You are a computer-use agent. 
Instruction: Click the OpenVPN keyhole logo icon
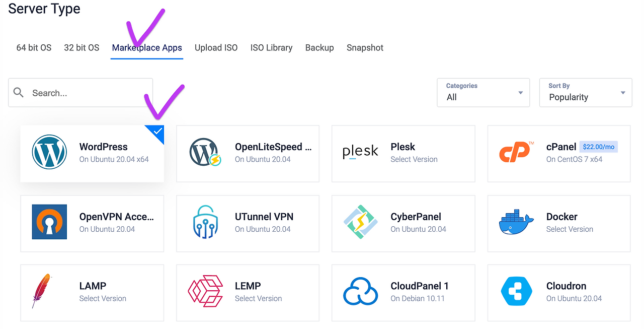[49, 222]
